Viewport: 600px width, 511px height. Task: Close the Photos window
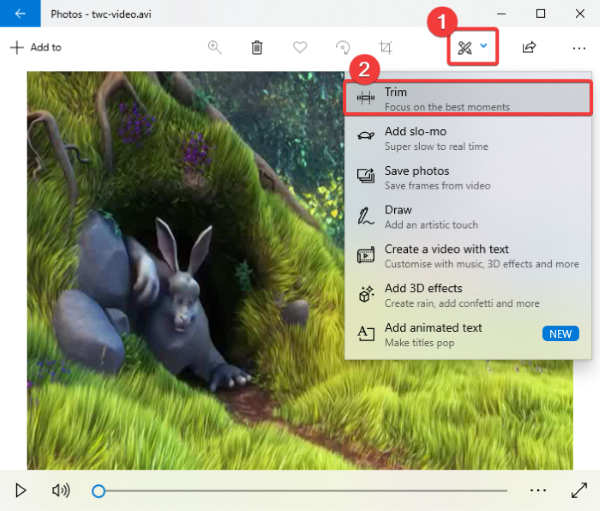(x=580, y=14)
